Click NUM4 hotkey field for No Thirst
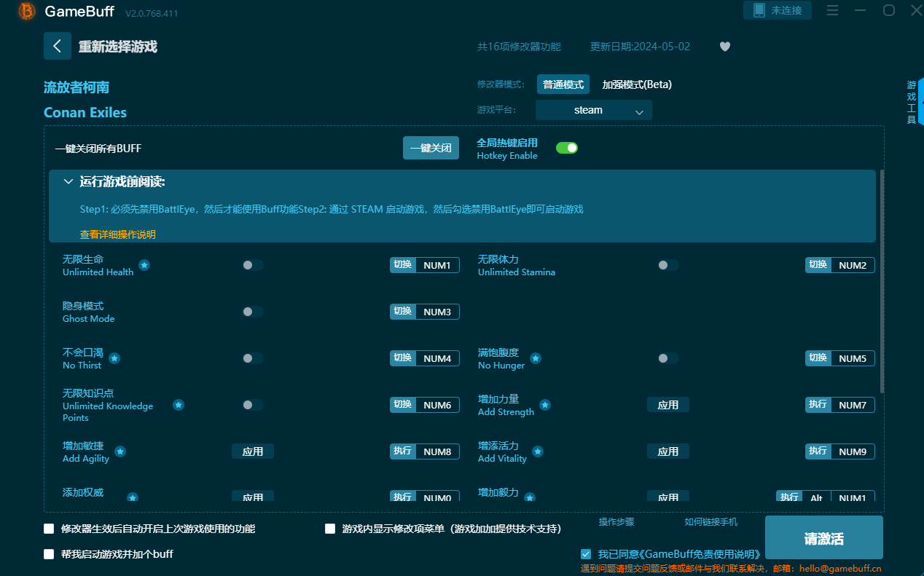The height and width of the screenshot is (576, 924). click(x=437, y=358)
